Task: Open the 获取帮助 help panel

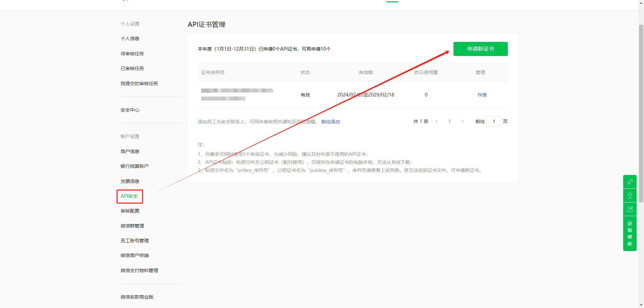Action: (630, 234)
